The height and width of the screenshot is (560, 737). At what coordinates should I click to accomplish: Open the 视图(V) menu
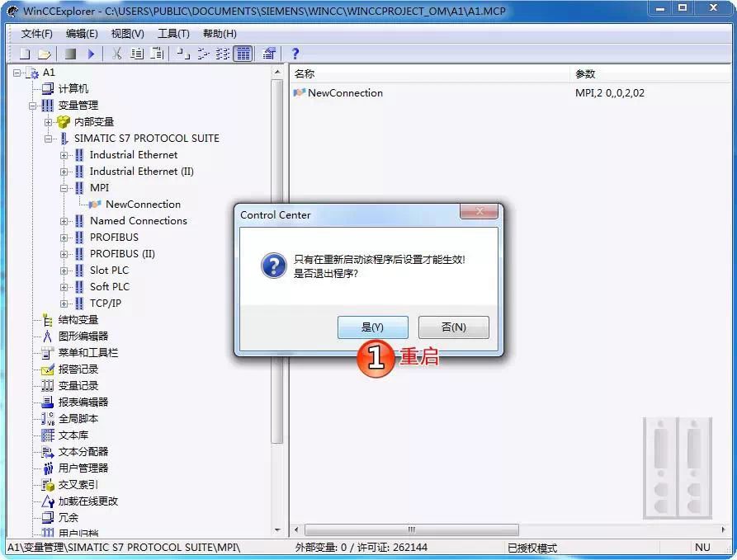tap(127, 33)
